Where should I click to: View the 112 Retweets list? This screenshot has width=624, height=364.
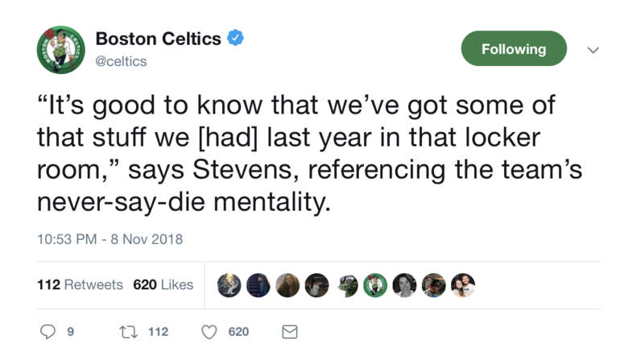click(x=80, y=285)
